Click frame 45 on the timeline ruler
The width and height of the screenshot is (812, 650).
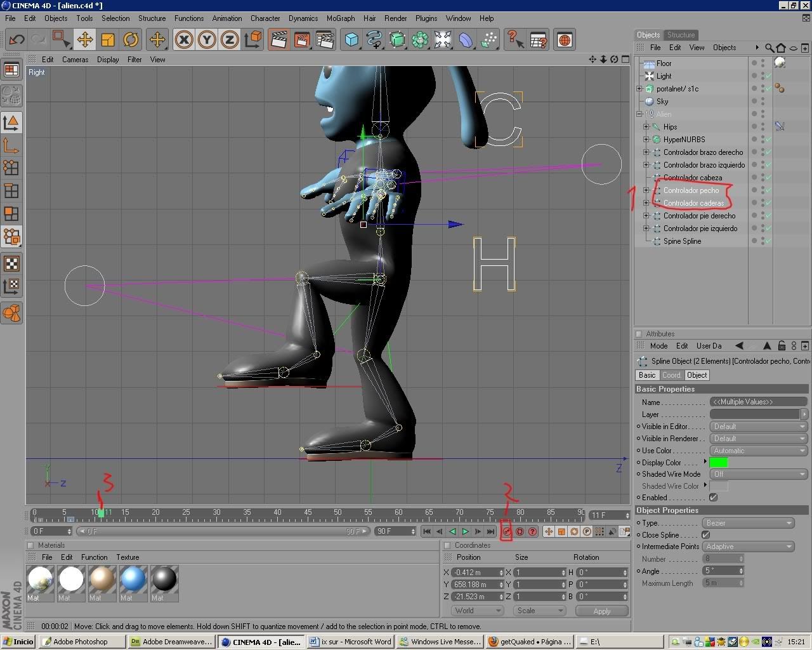[x=308, y=512]
